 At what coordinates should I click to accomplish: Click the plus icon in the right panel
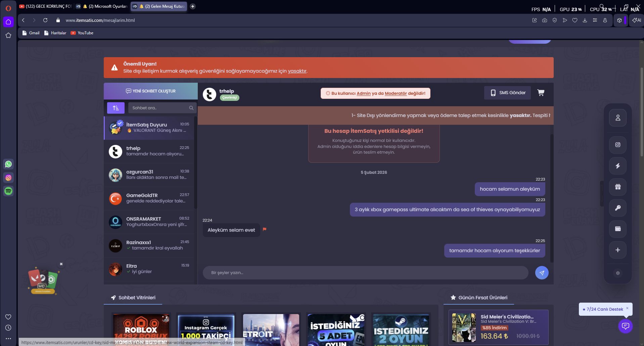[x=618, y=250]
